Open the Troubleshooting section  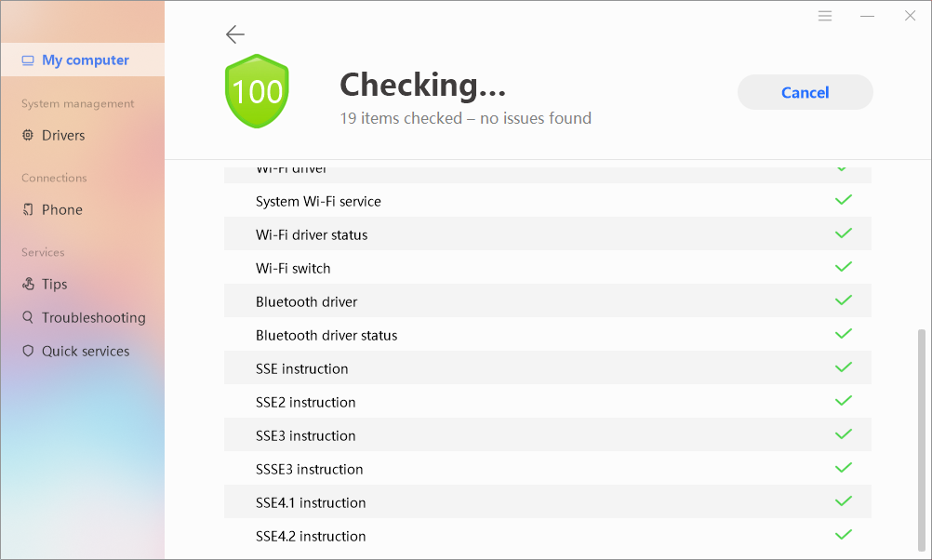click(93, 318)
